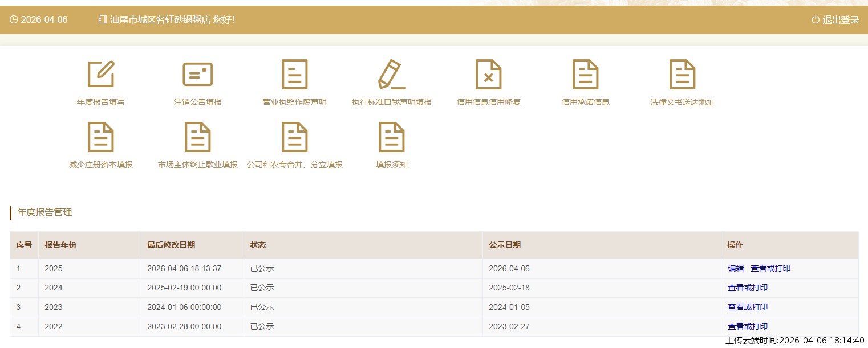The image size is (868, 348).
Task: Click the 注销公告填报 card icon
Action: pos(198,75)
